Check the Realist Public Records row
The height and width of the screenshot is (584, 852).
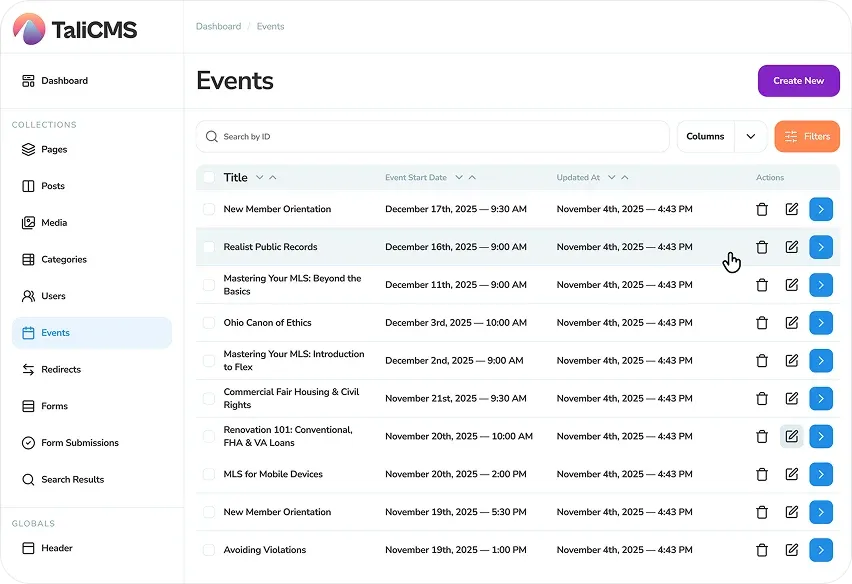(209, 247)
